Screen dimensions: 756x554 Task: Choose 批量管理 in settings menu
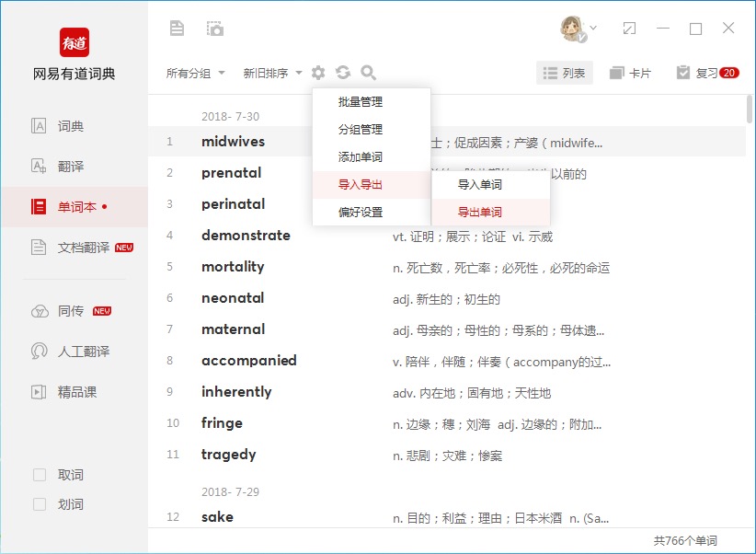click(x=361, y=102)
